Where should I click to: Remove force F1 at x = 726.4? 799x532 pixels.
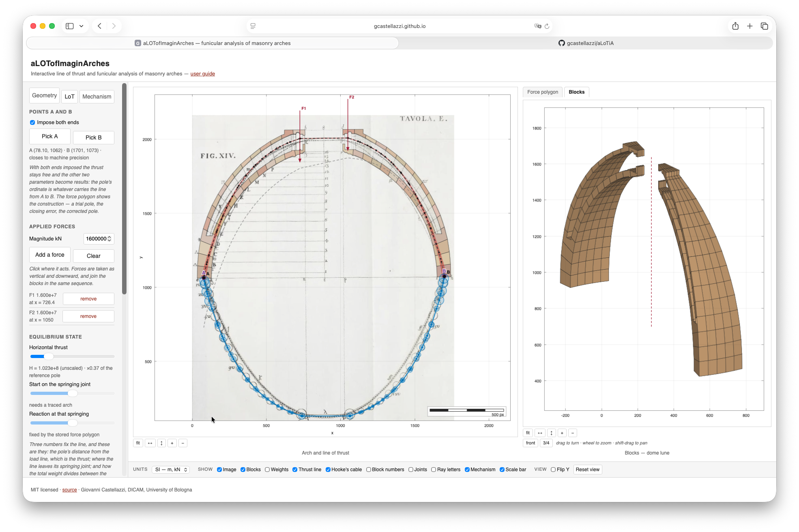point(88,299)
